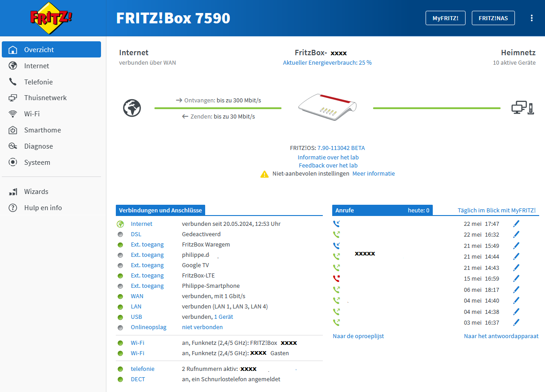The image size is (545, 392).
Task: Open the Smarthome menu
Action: [x=42, y=130]
